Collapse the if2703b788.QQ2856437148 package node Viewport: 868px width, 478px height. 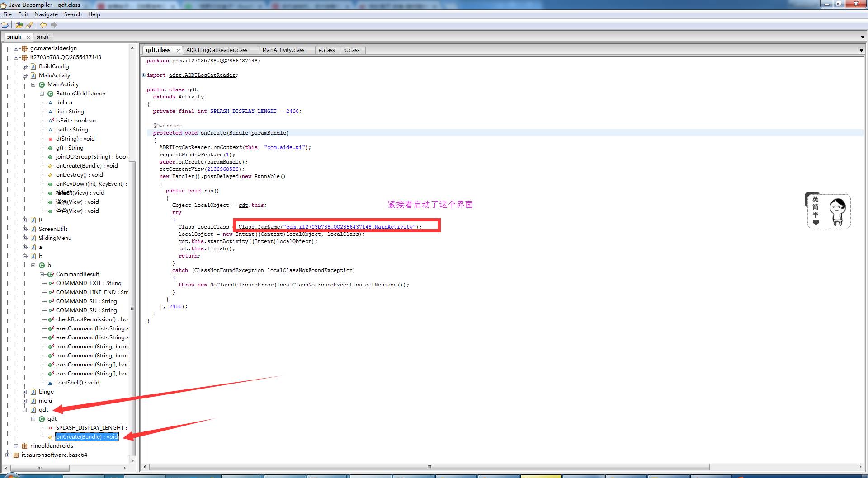click(x=16, y=57)
